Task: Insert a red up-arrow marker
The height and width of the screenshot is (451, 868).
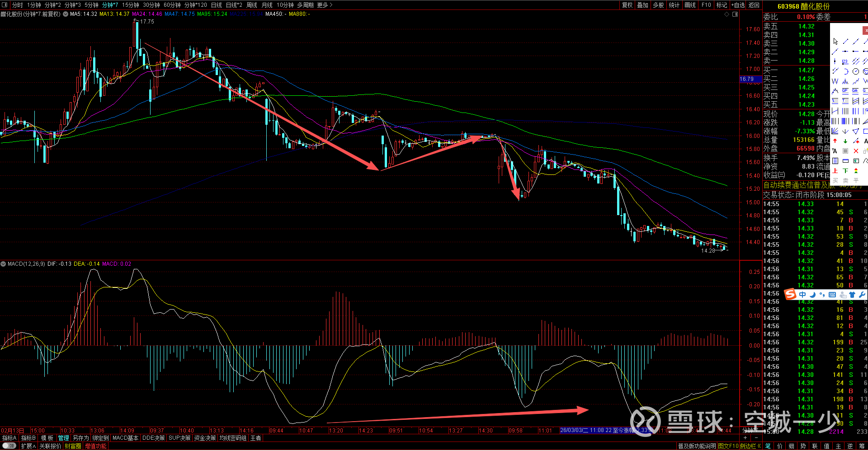Action: (835, 141)
